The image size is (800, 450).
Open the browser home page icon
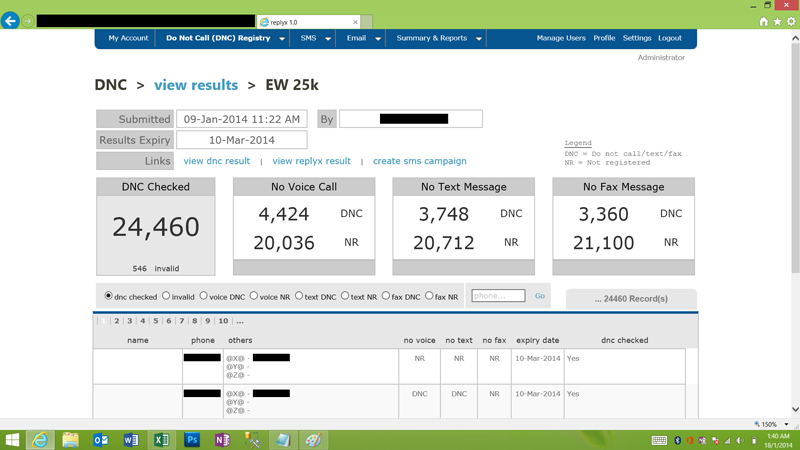(764, 21)
